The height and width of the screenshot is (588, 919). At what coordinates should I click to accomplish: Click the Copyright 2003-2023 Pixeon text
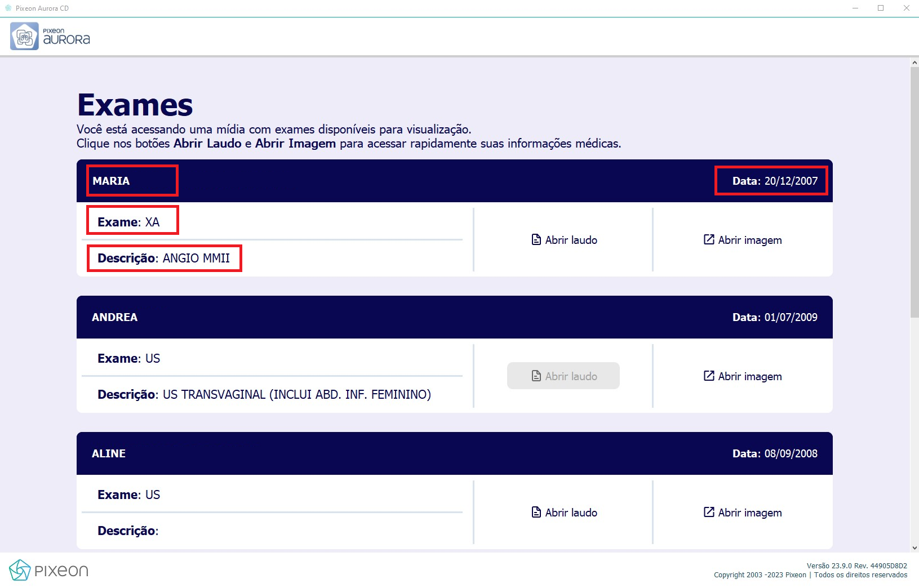(x=760, y=574)
